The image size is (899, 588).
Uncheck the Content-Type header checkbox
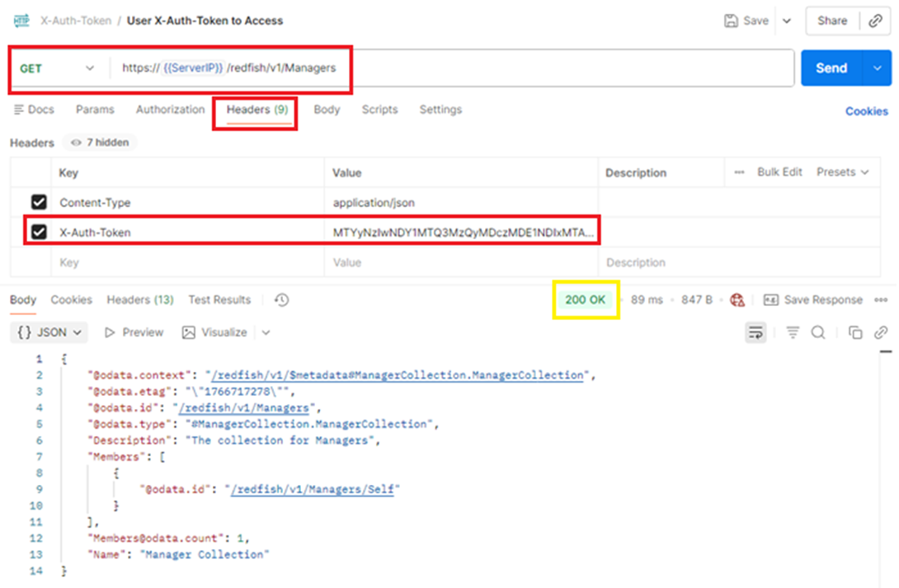[39, 203]
